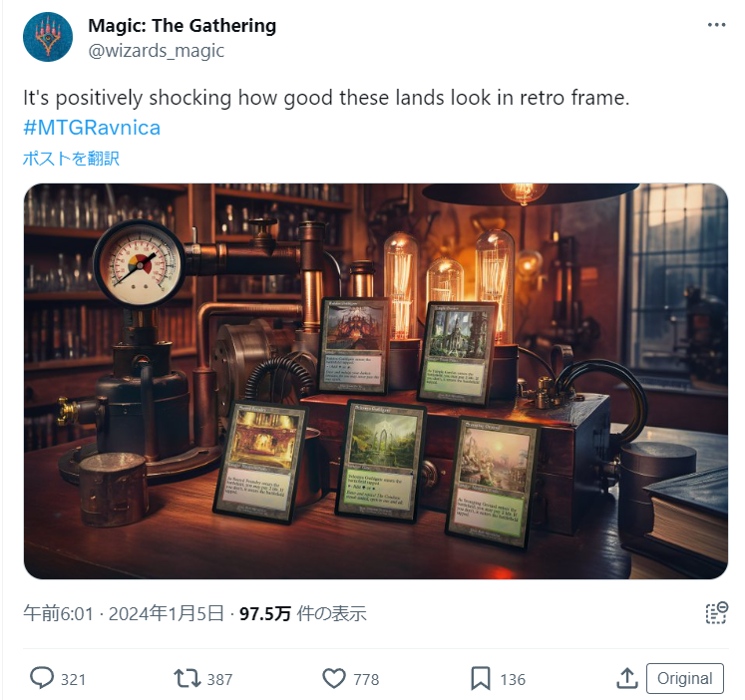This screenshot has height=700, width=745.
Task: Like the post with heart icon
Action: point(334,678)
